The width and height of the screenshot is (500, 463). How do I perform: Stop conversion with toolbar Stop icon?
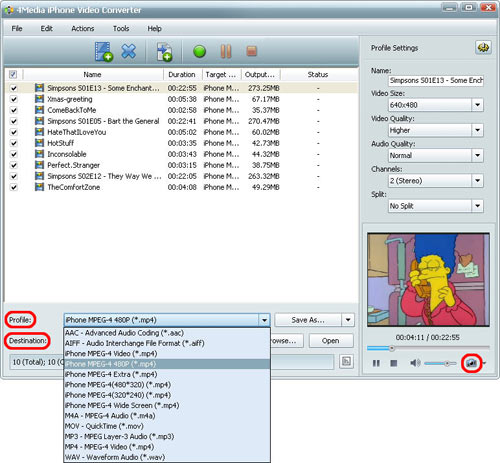pyautogui.click(x=252, y=51)
